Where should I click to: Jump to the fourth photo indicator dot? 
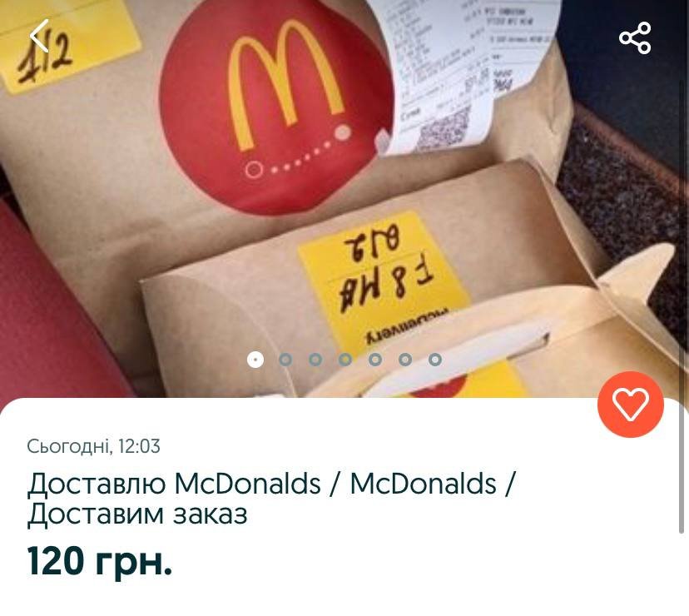[x=345, y=360]
